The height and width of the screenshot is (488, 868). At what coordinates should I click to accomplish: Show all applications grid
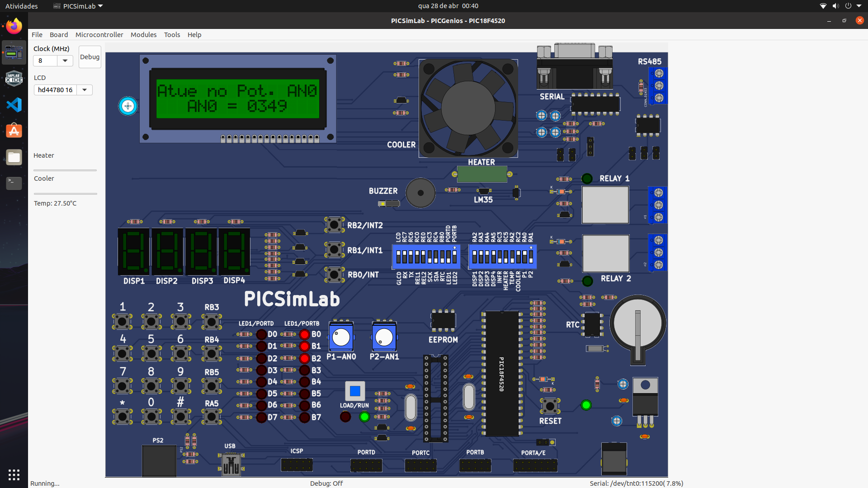click(14, 474)
